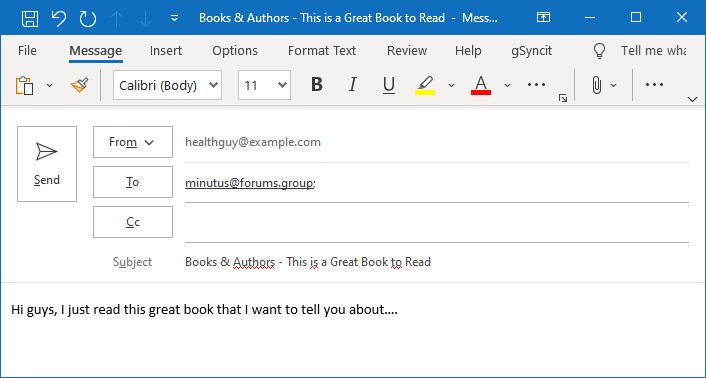
Task: Click the healthguy@example.com sender address
Action: pos(253,142)
